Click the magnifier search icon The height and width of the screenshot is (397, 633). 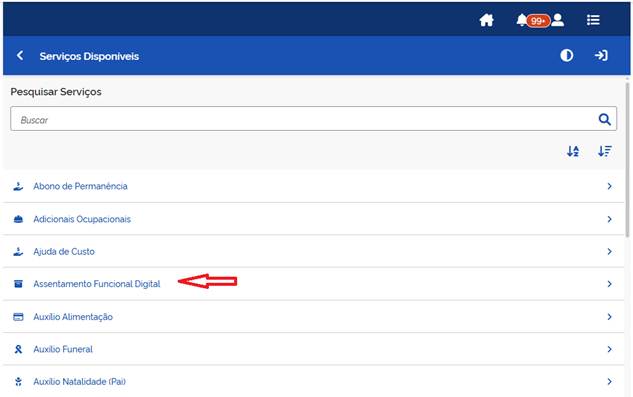pos(604,119)
